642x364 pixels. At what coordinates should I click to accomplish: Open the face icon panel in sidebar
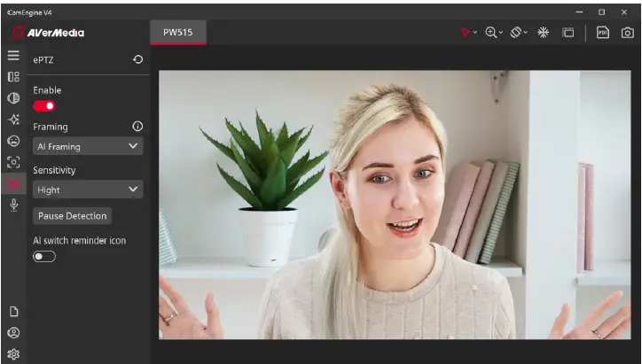[13, 141]
